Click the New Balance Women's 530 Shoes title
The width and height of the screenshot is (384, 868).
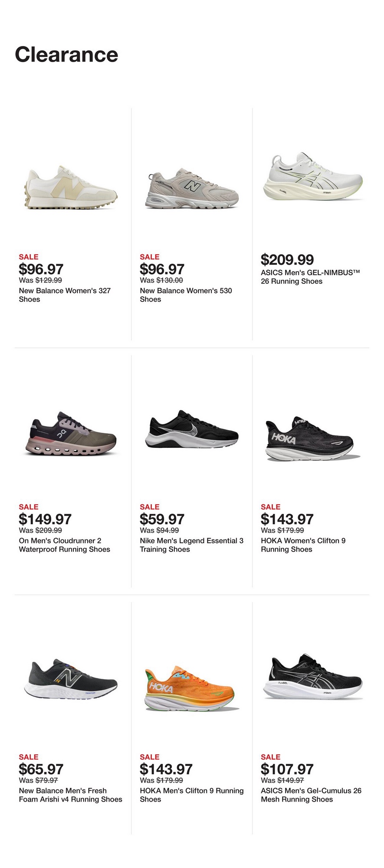click(x=186, y=295)
